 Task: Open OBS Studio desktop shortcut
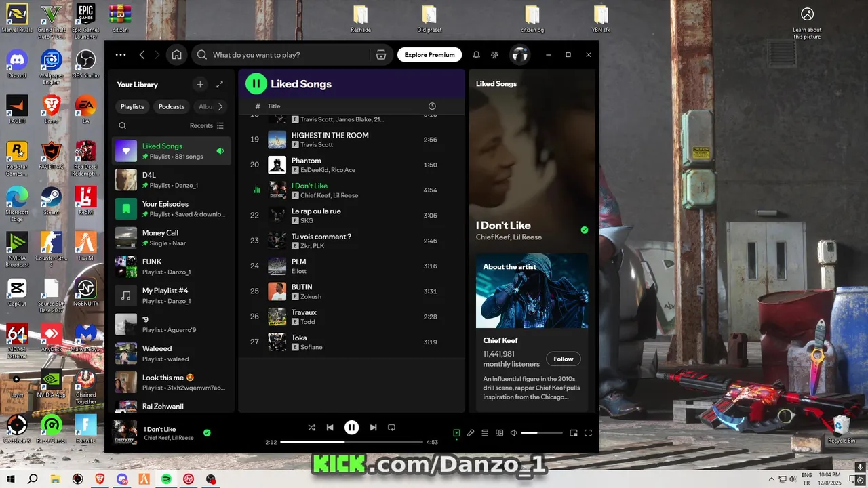point(85,64)
